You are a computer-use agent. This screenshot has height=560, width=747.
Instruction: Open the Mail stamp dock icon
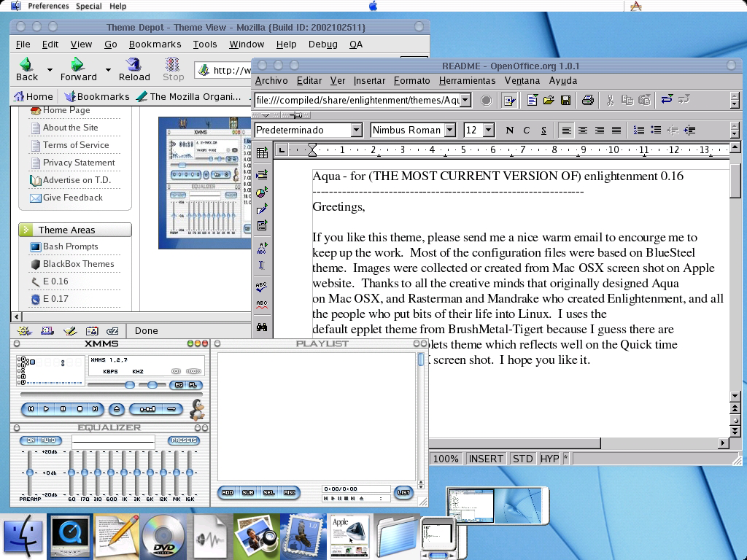point(303,536)
